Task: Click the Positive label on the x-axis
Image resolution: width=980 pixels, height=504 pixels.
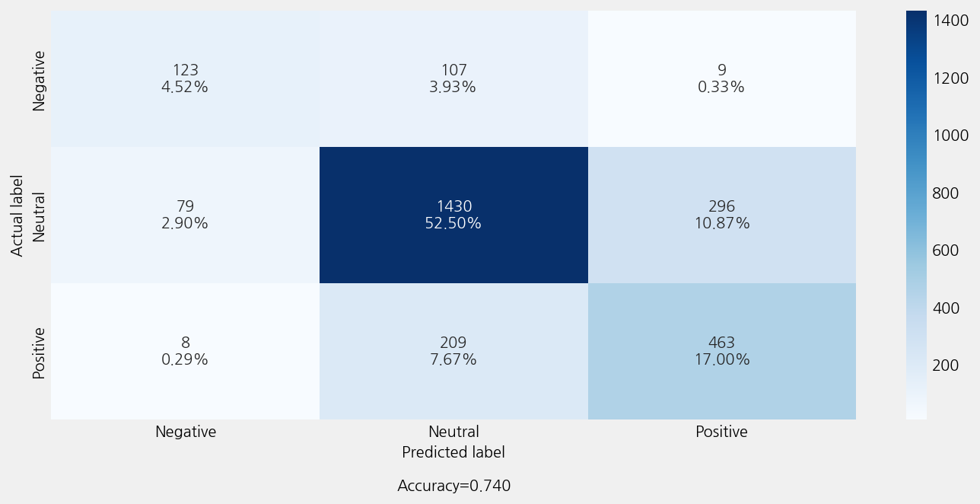Action: (x=721, y=432)
